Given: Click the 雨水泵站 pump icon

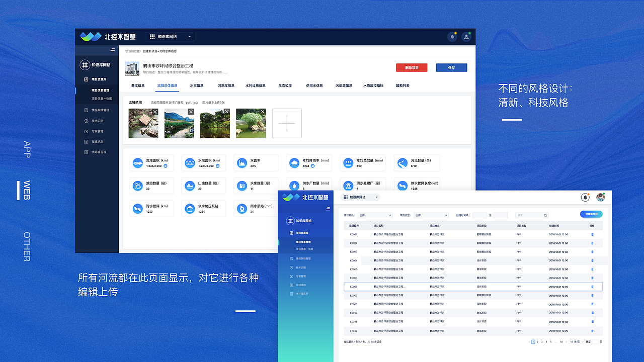Looking at the screenshot, I should point(242,209).
